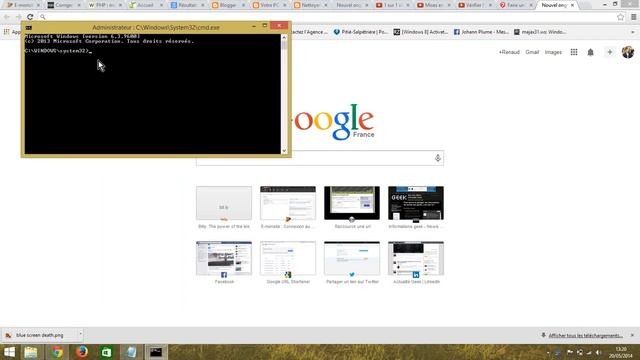
Task: Show more bookmarks with the overflow chevron
Action: pos(633,32)
